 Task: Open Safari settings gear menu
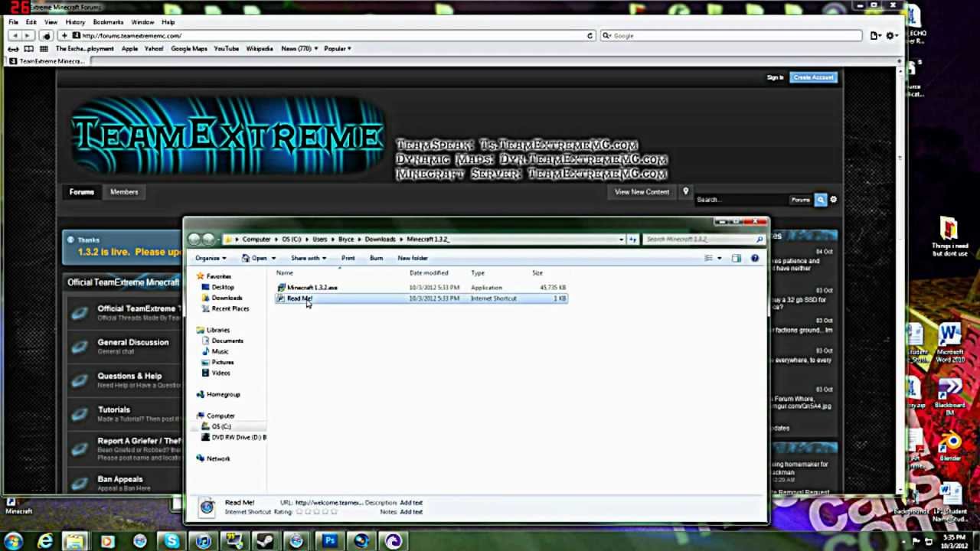point(892,36)
